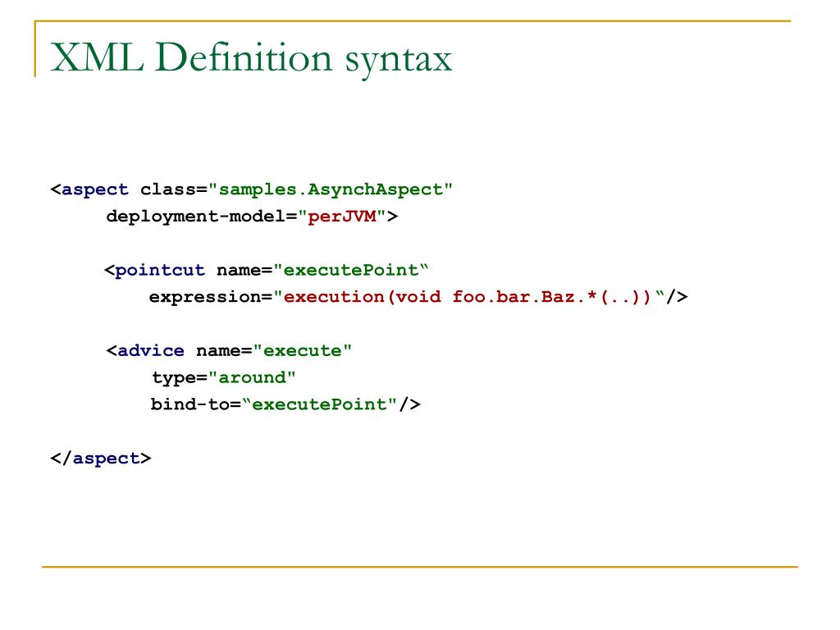Select "executePoint" in the bind-to value
Image resolution: width=840 pixels, height=630 pixels.
click(319, 404)
